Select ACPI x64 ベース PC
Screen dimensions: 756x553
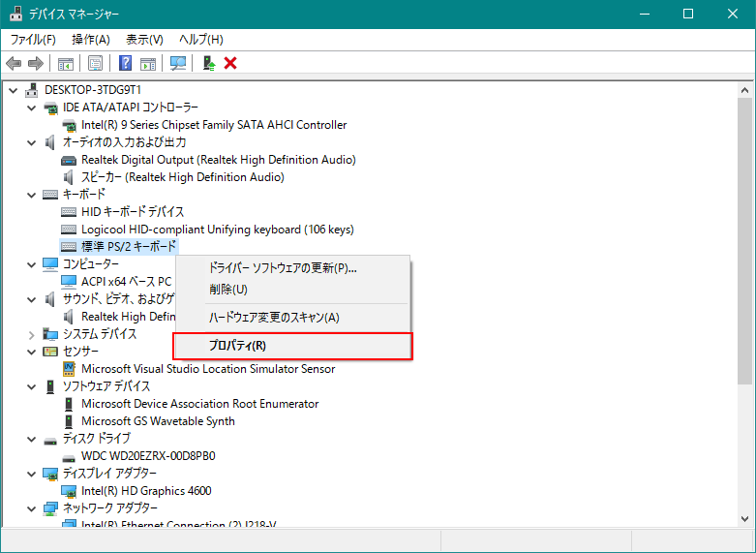point(126,281)
